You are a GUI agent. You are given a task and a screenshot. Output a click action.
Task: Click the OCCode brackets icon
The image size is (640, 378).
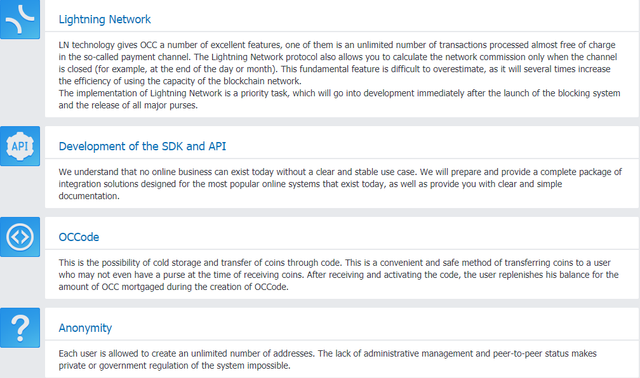(x=20, y=237)
